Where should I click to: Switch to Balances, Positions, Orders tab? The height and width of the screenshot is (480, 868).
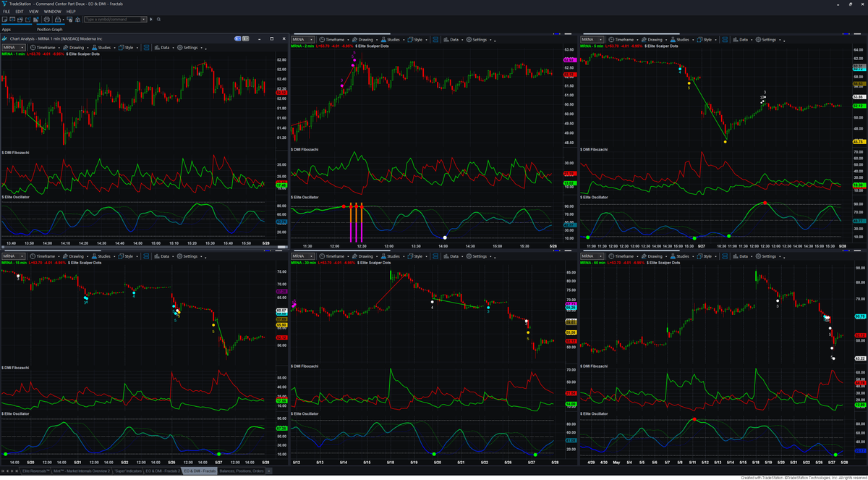242,471
